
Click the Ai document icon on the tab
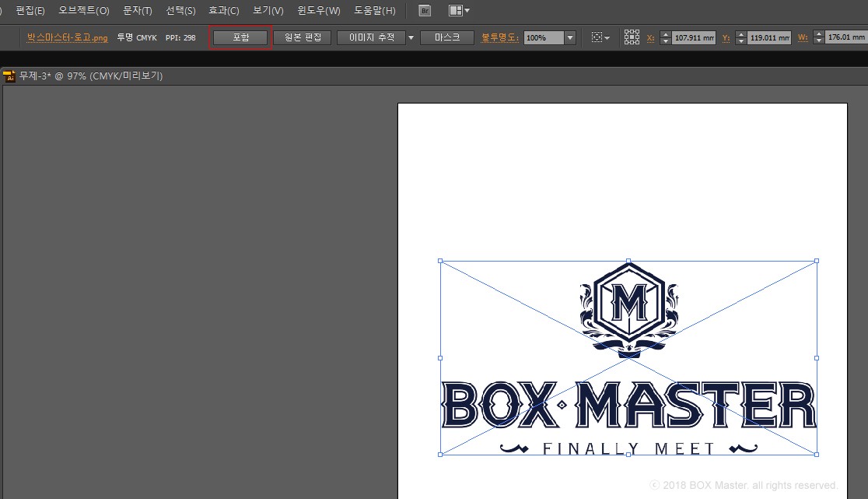(9, 76)
